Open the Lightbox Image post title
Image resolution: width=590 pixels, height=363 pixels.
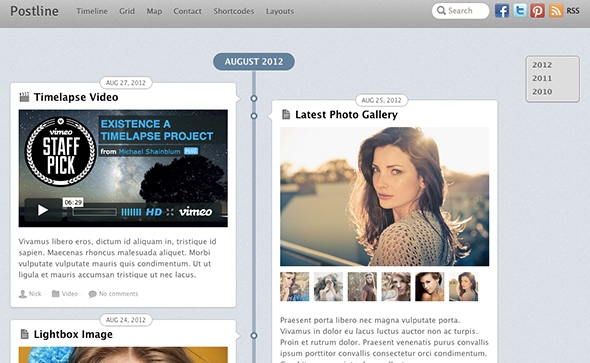73,334
